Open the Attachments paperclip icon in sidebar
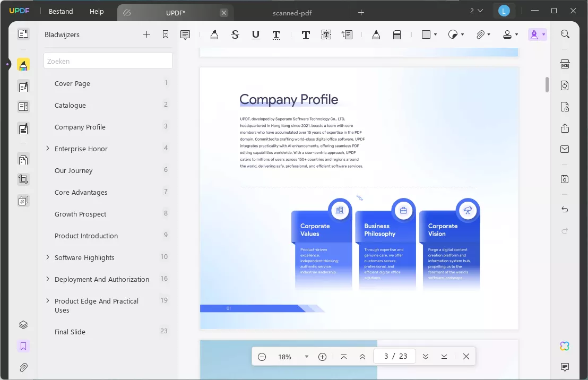The width and height of the screenshot is (588, 380). (23, 367)
